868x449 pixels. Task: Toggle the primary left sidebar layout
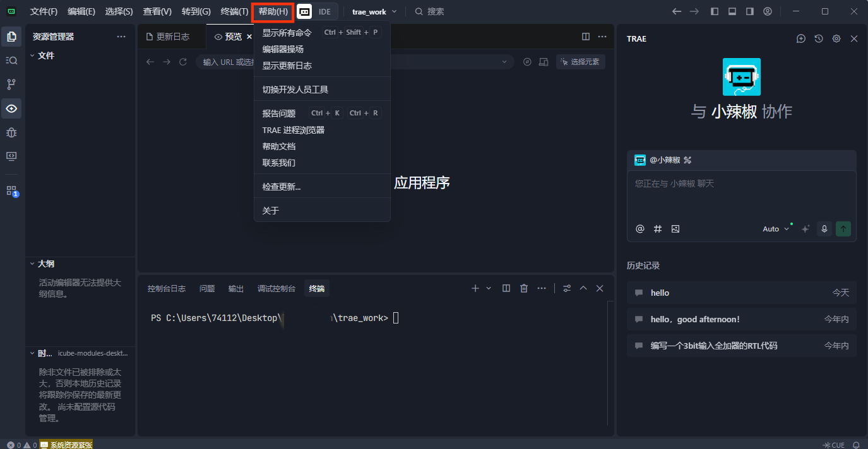pyautogui.click(x=715, y=11)
